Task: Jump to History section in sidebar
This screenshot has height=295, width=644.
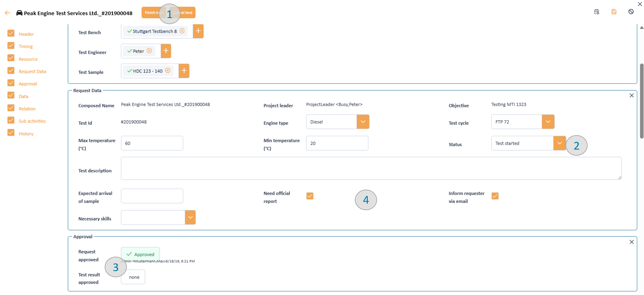Action: (26, 134)
